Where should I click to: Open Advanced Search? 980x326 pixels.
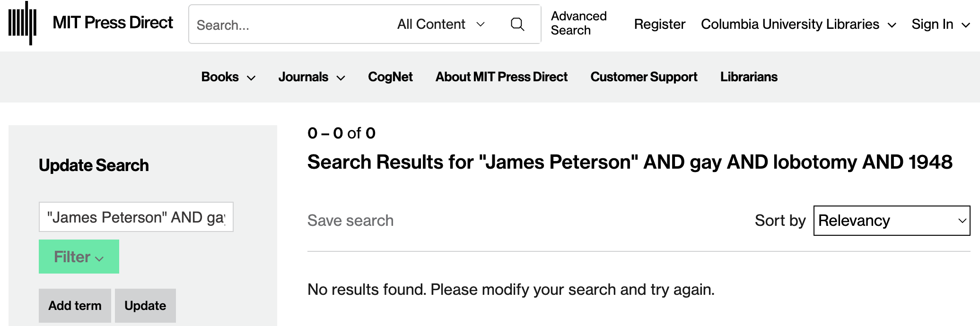coord(578,23)
